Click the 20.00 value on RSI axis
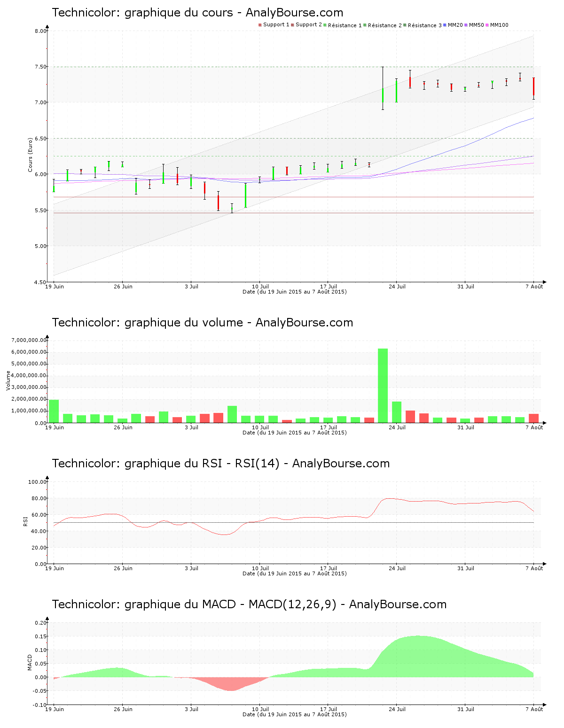The height and width of the screenshot is (728, 564). pyautogui.click(x=39, y=548)
